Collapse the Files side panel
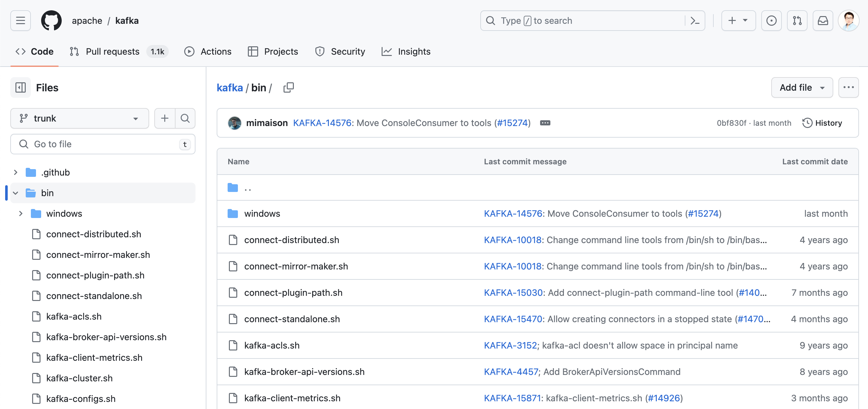The width and height of the screenshot is (868, 409). pos(21,87)
